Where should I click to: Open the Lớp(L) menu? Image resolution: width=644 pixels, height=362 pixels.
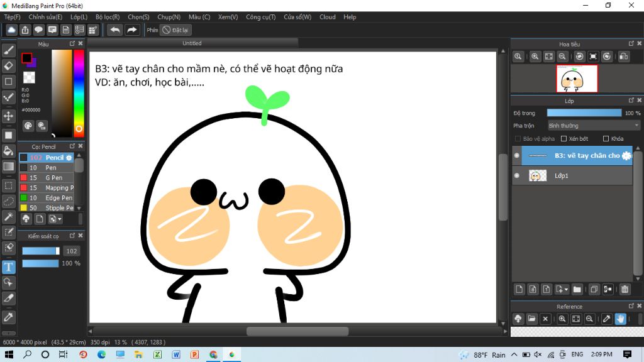click(x=79, y=17)
